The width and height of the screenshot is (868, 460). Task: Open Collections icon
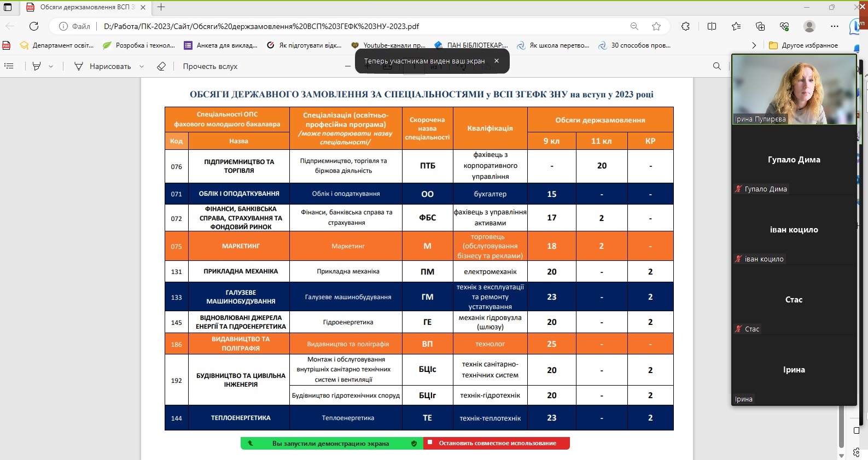click(x=760, y=26)
